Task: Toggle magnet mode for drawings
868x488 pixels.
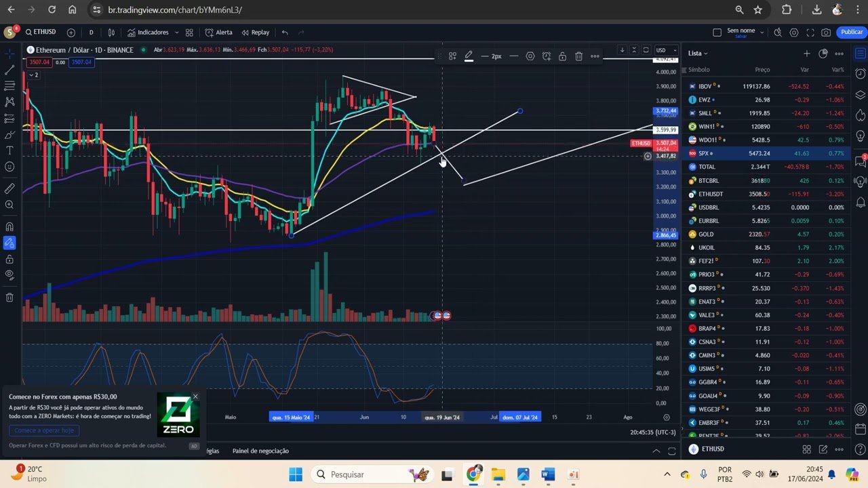Action: coord(9,226)
